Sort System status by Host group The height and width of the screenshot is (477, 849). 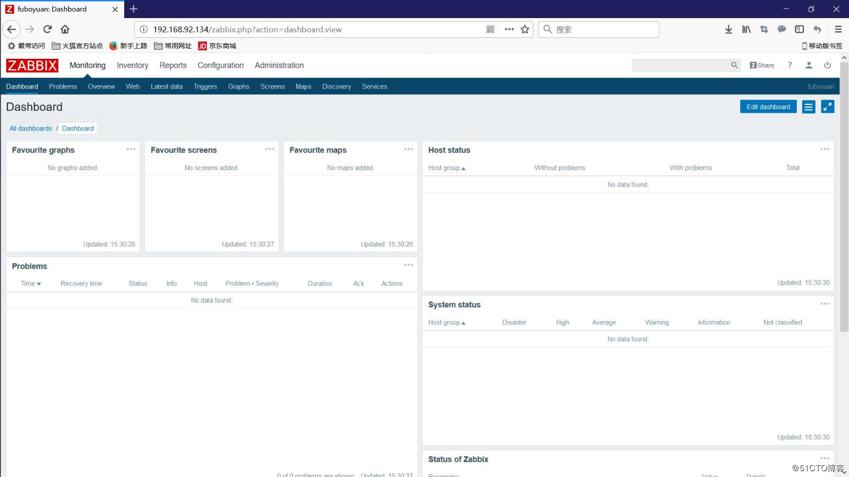[447, 322]
